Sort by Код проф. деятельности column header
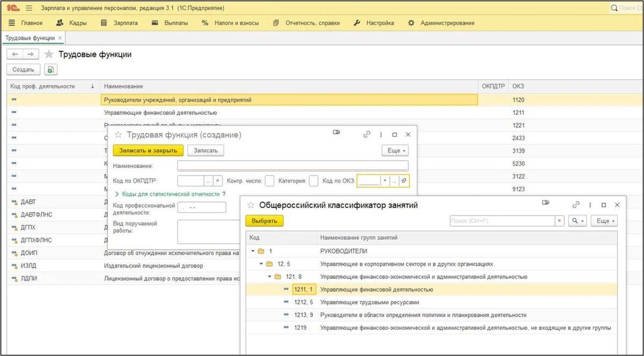This screenshot has height=356, width=644. point(53,86)
